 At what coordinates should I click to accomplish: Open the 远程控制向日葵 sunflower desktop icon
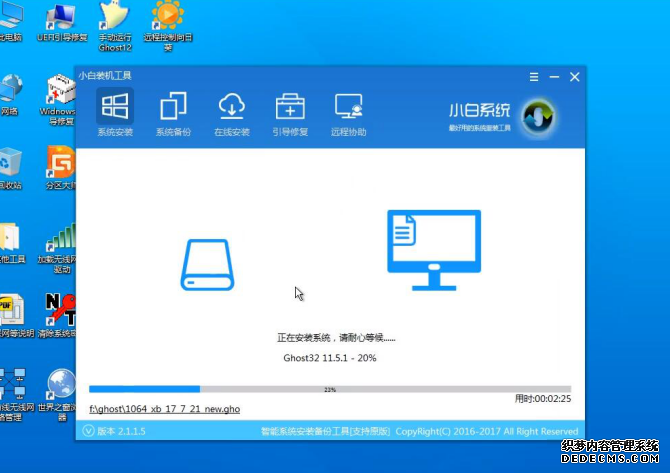168,26
